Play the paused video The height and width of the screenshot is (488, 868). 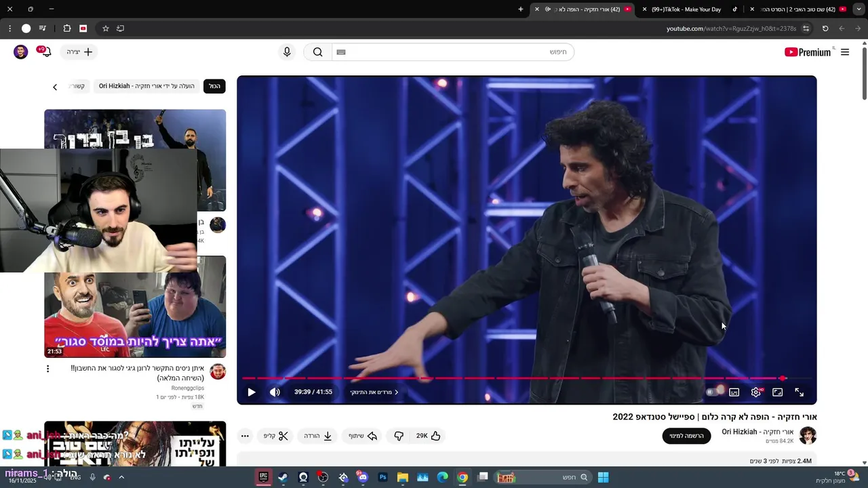pos(252,392)
